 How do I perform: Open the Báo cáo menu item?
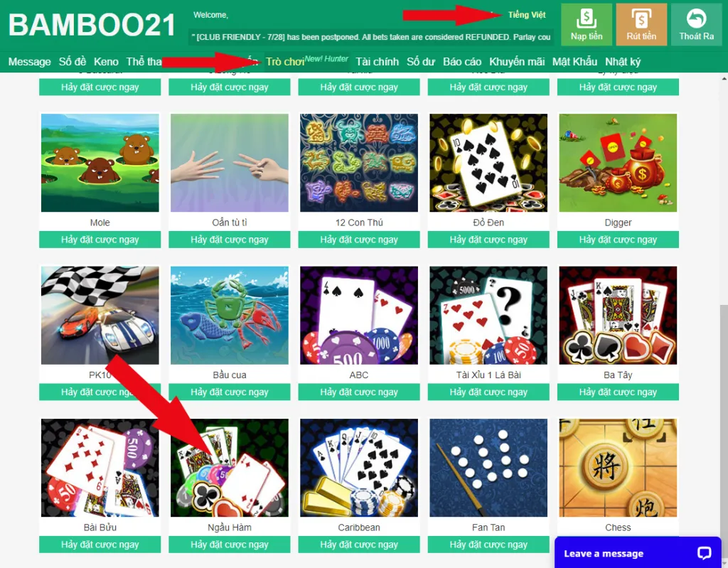click(x=462, y=62)
